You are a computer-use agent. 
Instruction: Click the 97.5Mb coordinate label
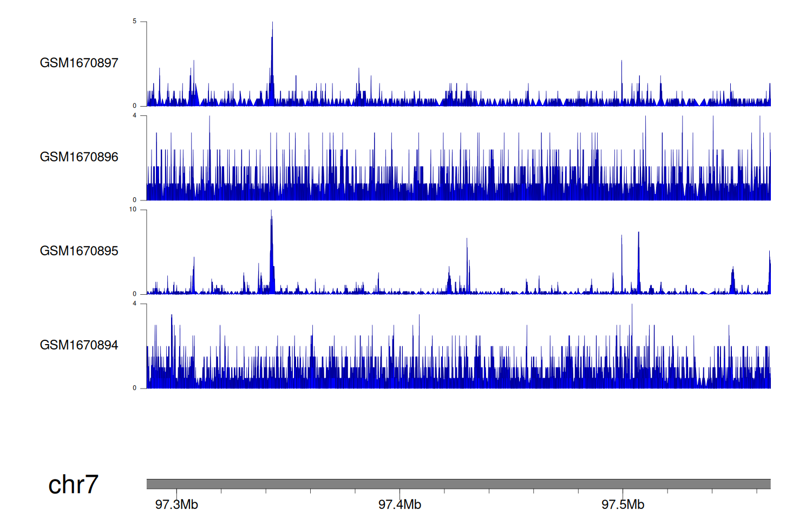point(623,505)
